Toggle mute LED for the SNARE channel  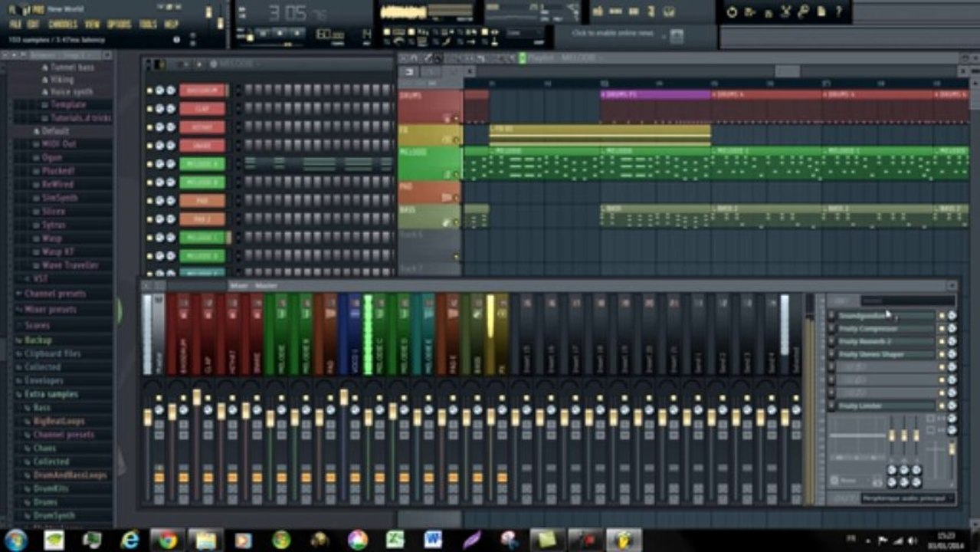[149, 146]
